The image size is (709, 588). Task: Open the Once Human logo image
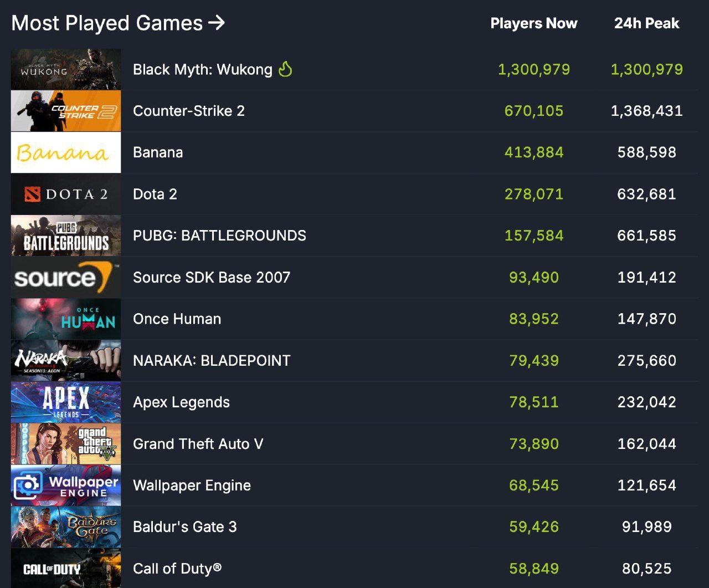click(x=66, y=319)
